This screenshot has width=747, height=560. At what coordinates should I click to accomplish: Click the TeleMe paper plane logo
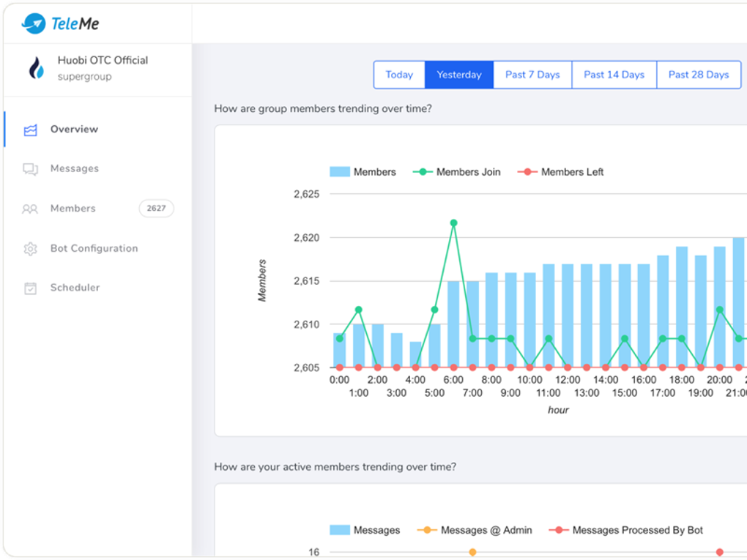(x=34, y=23)
